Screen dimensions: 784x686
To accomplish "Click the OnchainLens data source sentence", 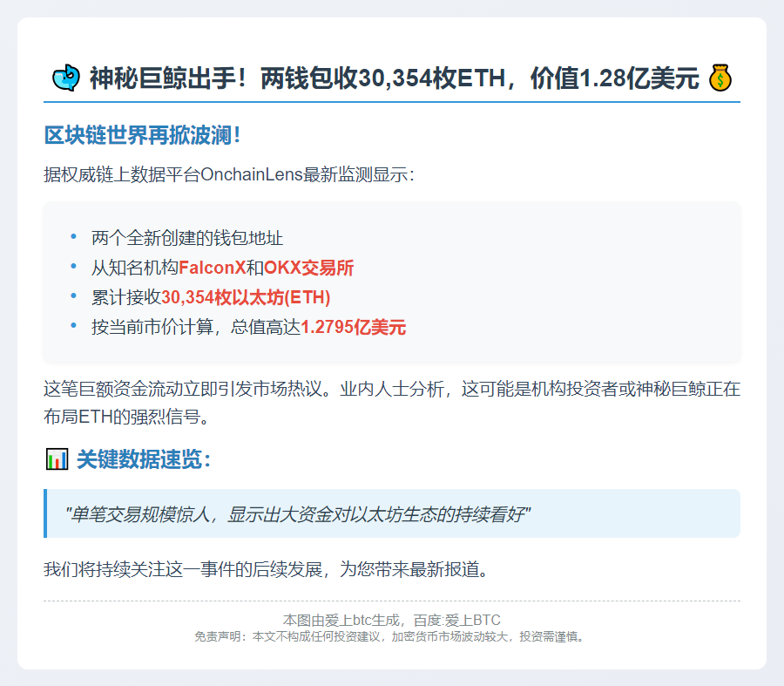I will click(229, 174).
